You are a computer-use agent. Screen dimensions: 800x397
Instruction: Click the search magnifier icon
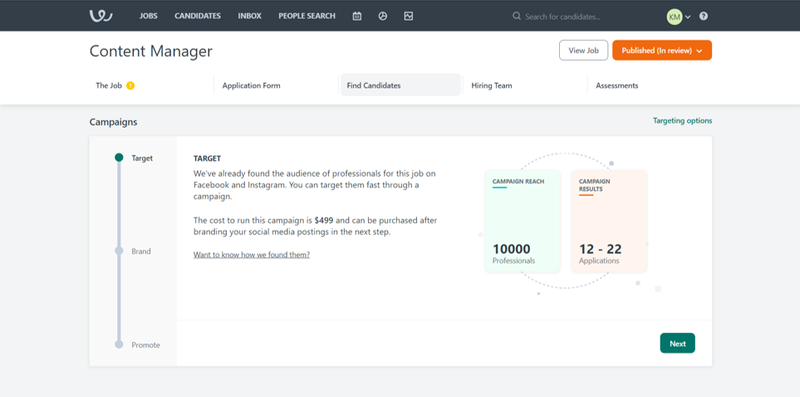516,16
